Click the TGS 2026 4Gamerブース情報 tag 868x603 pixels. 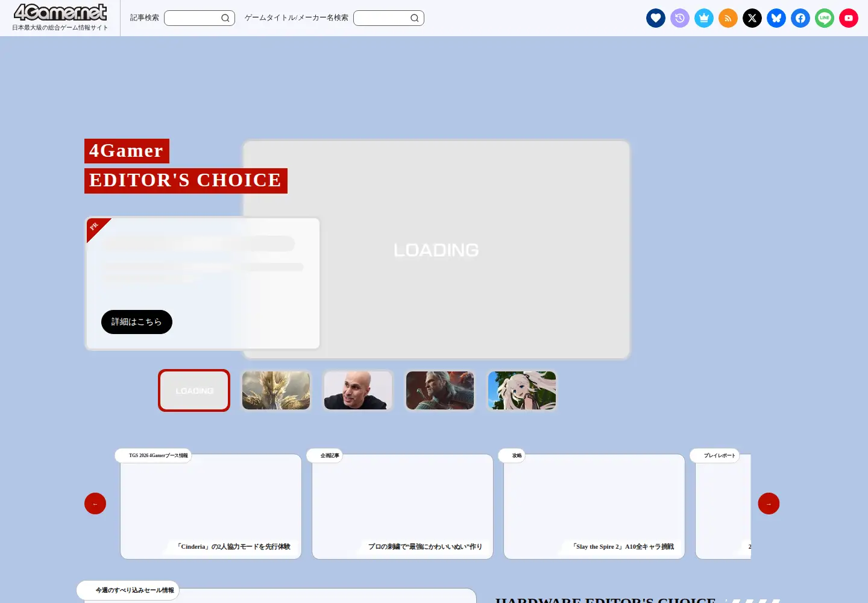[153, 455]
